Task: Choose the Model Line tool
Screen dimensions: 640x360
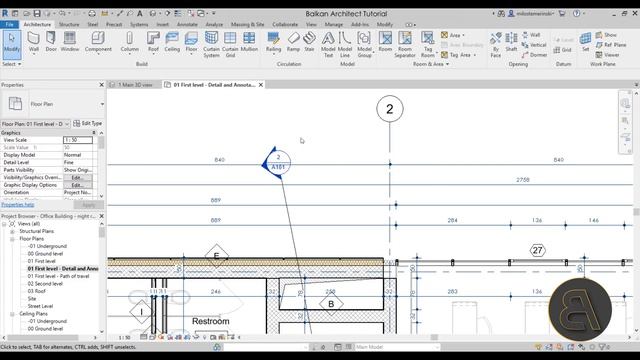Action: coord(345,44)
